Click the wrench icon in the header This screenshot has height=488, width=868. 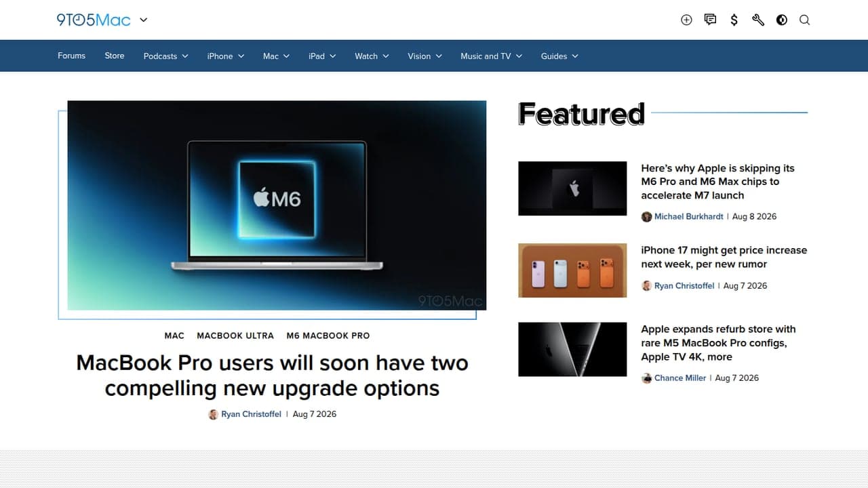[x=758, y=20]
